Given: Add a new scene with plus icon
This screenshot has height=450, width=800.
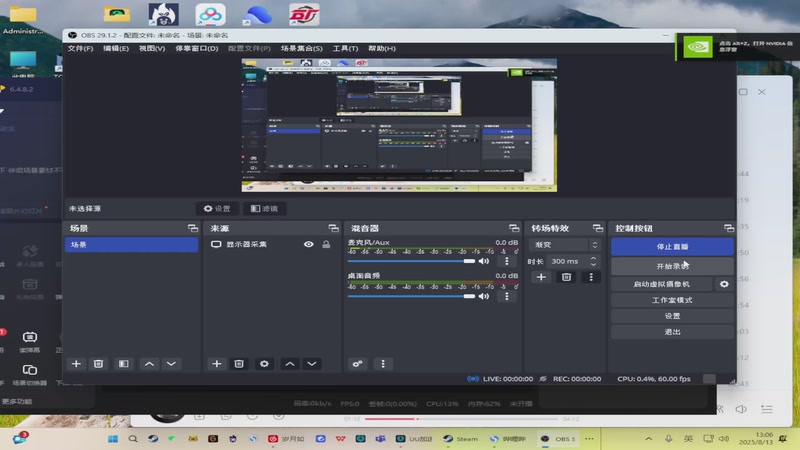Looking at the screenshot, I should tap(76, 364).
